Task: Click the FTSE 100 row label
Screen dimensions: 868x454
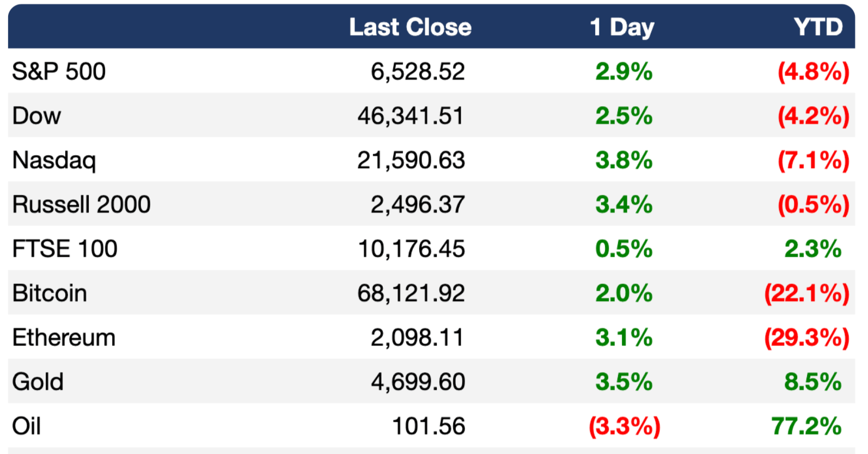Action: click(x=64, y=249)
